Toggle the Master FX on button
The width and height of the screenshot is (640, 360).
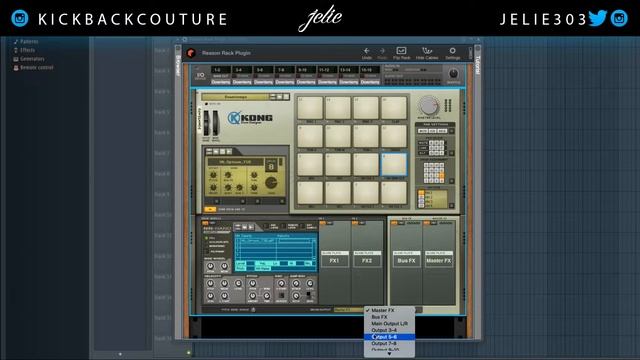(x=427, y=223)
